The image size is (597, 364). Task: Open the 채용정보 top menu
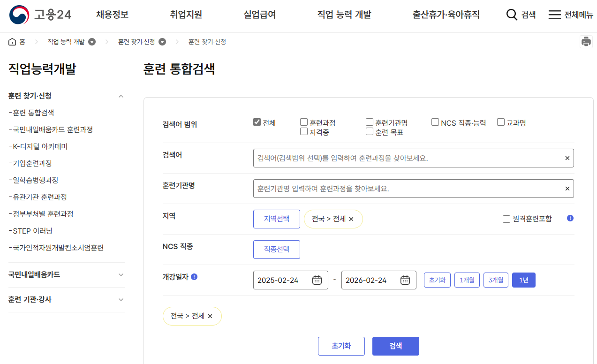coord(113,15)
